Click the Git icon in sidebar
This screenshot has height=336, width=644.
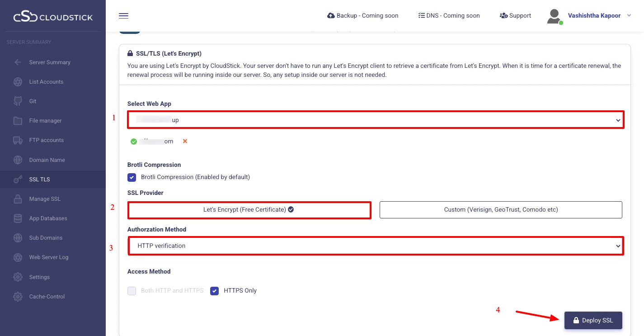[x=18, y=101]
